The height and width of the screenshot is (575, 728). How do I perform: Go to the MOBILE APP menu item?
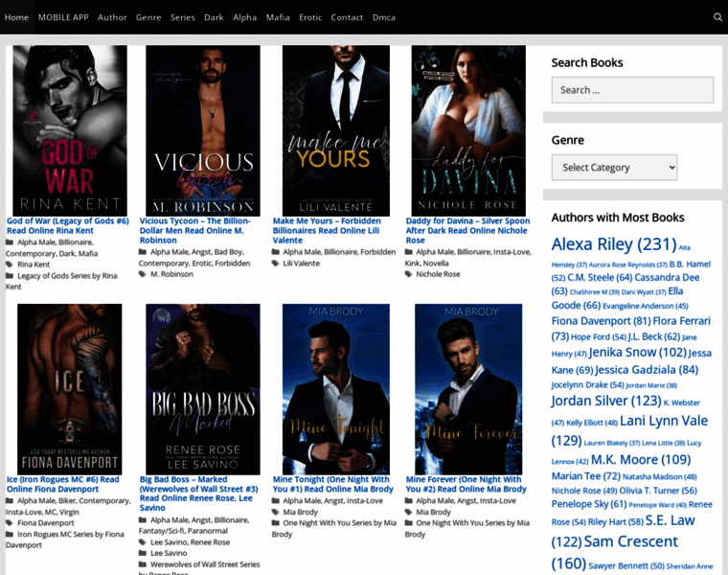pyautogui.click(x=63, y=17)
